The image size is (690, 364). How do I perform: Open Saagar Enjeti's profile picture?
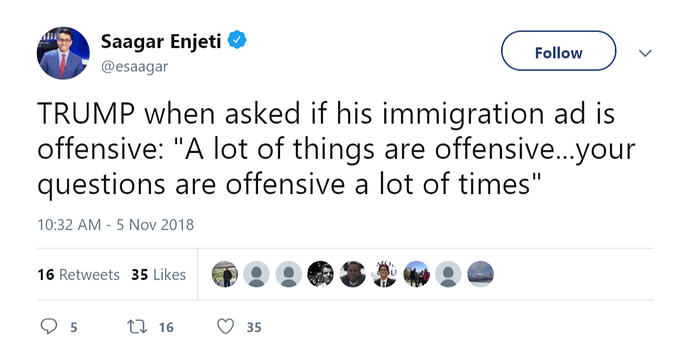tap(63, 53)
